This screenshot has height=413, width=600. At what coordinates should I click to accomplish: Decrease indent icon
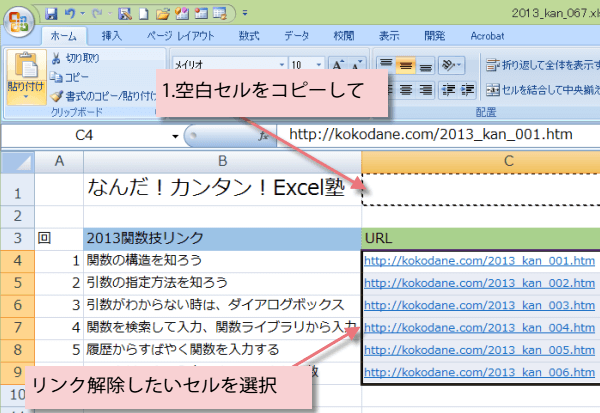coord(448,90)
